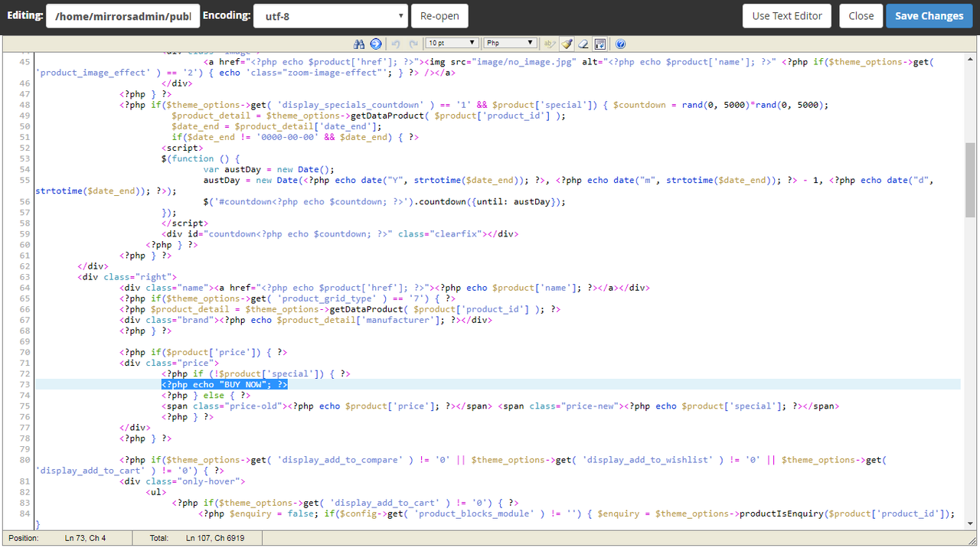Click Use Text Editor button

pos(787,15)
